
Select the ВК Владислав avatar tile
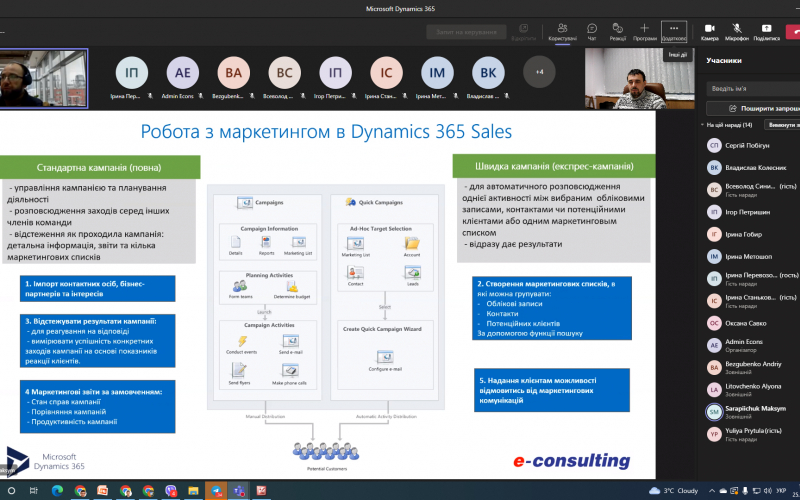[x=488, y=72]
